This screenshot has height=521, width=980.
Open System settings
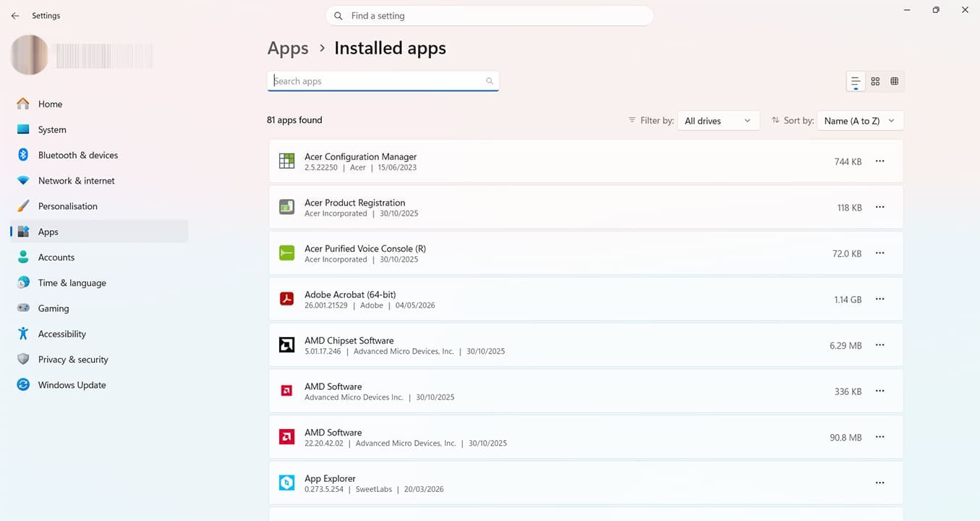[x=99, y=130]
